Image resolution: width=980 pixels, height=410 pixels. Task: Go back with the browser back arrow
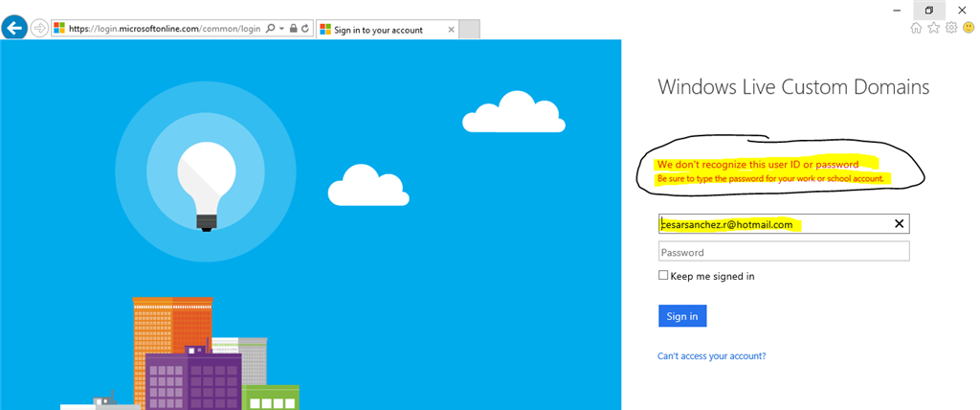pos(14,28)
